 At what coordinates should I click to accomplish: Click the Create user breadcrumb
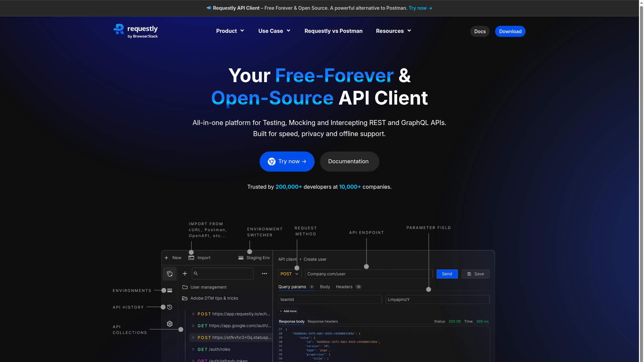(315, 259)
